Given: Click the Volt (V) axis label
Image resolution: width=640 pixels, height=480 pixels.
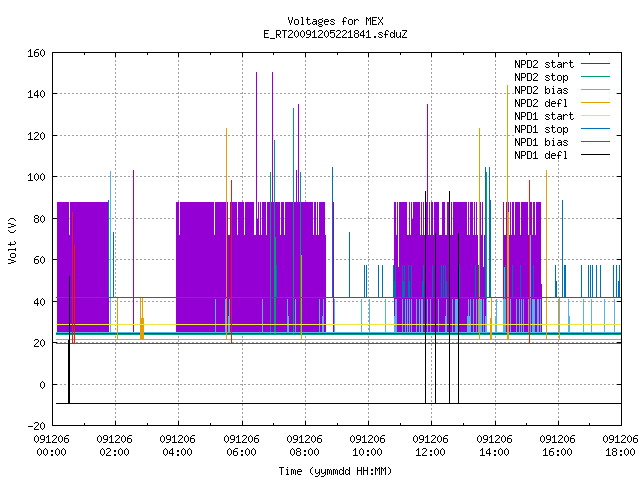Looking at the screenshot, I should coord(13,240).
